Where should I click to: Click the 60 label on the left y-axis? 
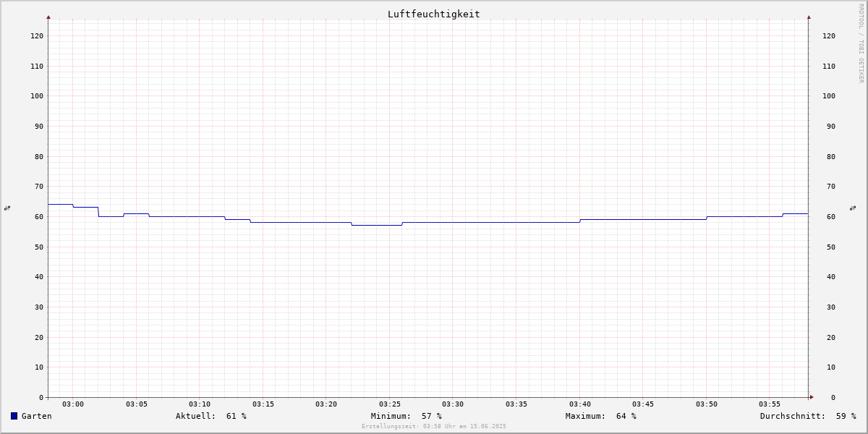pyautogui.click(x=39, y=216)
